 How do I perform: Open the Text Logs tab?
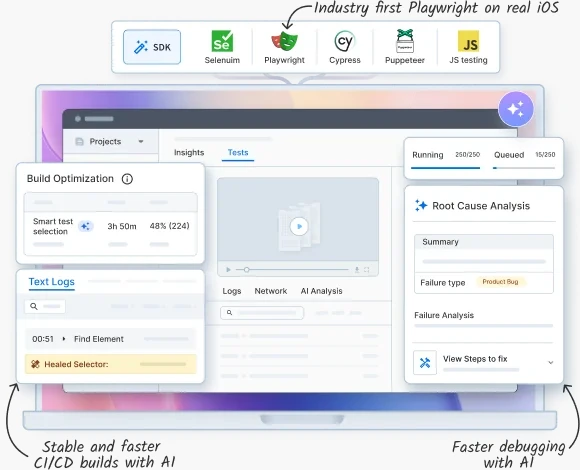pyautogui.click(x=52, y=282)
